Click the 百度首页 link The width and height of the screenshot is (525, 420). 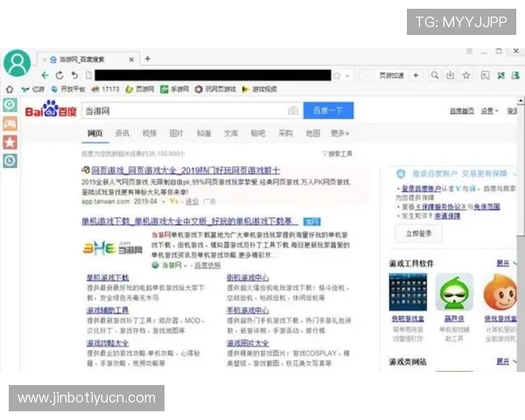point(462,111)
